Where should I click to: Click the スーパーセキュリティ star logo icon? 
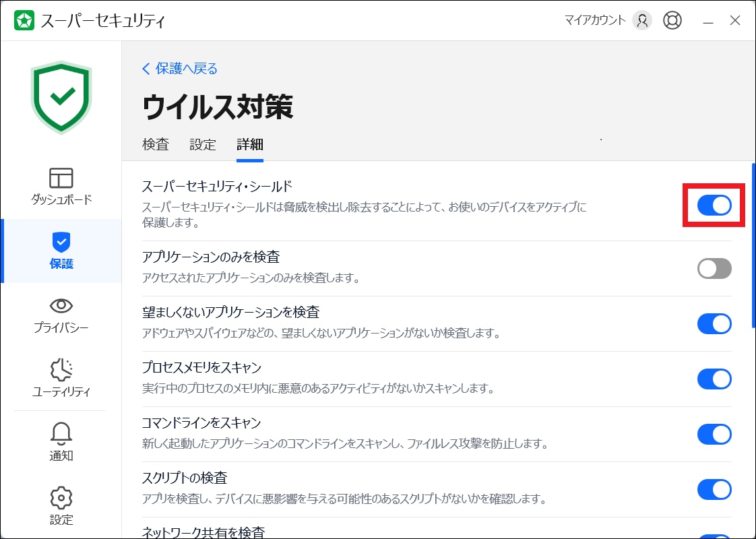(24, 20)
